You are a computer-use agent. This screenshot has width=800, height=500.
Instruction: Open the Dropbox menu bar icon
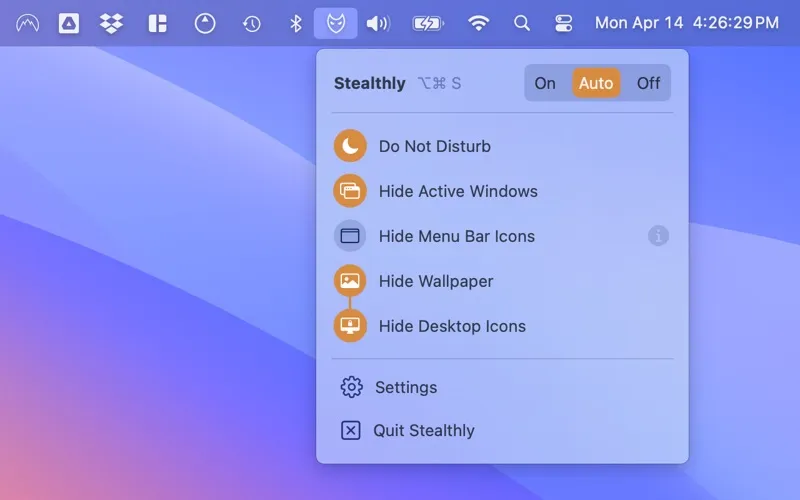(x=112, y=23)
